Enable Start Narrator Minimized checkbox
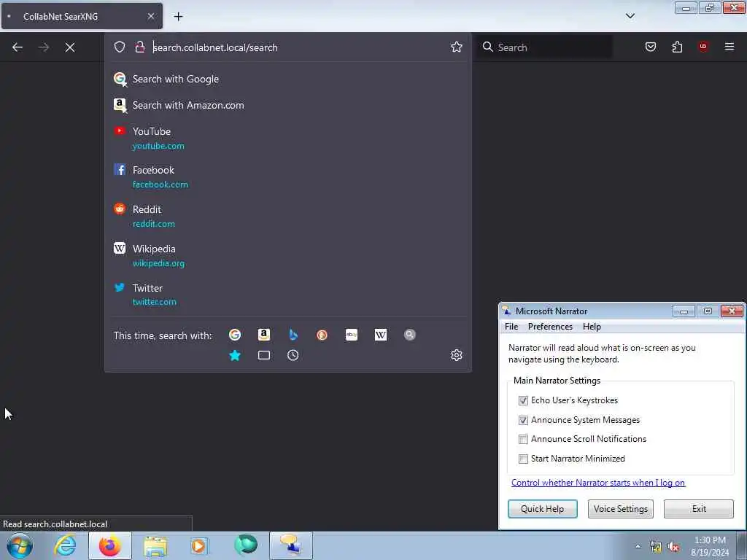Viewport: 747px width, 560px height. point(523,459)
